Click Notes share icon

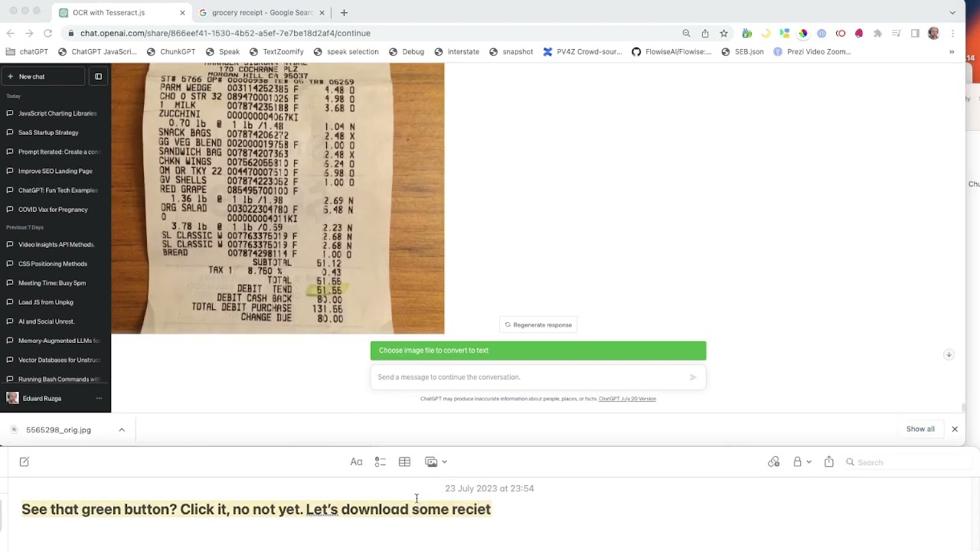coord(829,462)
